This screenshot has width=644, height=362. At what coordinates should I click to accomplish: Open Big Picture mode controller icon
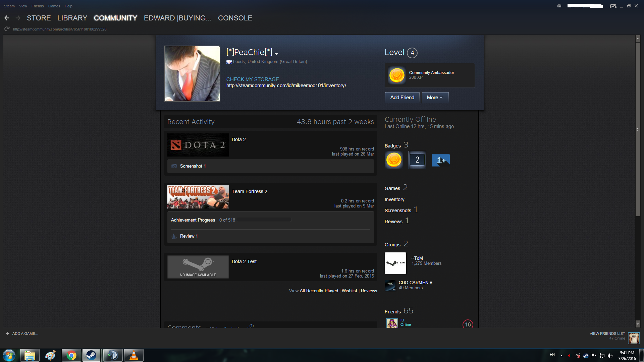(x=613, y=6)
